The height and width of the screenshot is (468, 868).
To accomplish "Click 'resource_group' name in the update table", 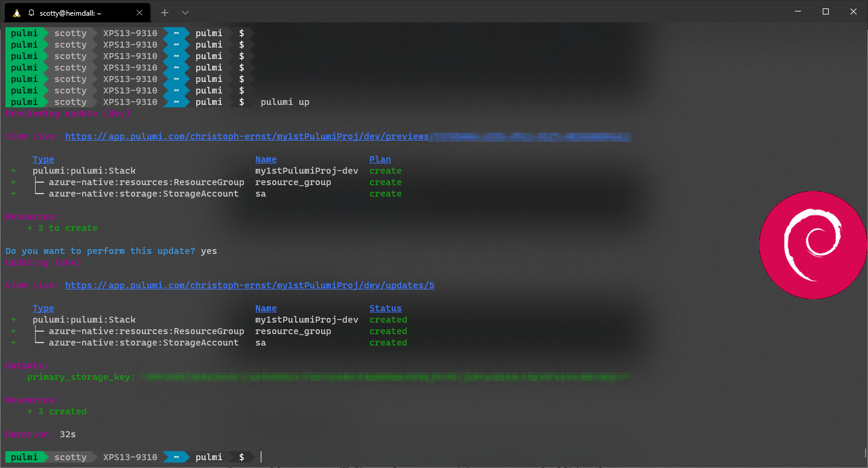I will (x=293, y=331).
